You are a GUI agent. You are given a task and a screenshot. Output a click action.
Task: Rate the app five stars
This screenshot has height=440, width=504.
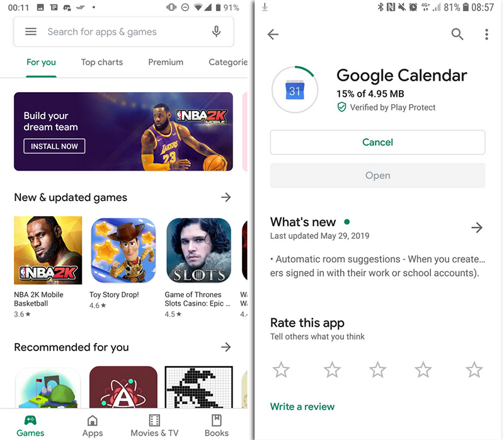[474, 369]
